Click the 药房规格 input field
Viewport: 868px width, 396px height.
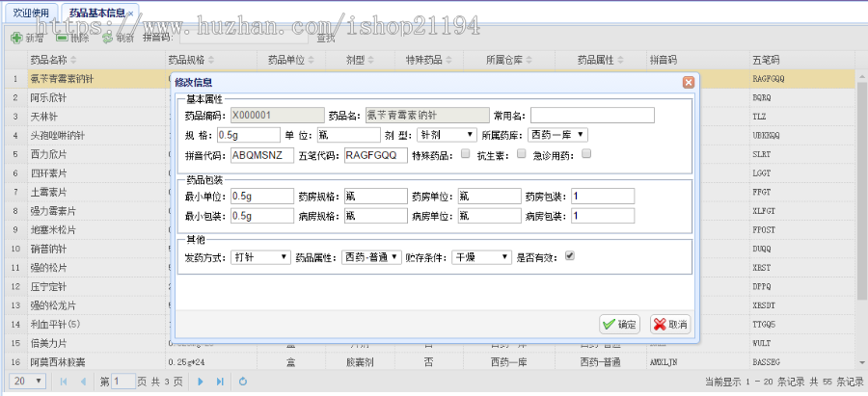pyautogui.click(x=376, y=196)
